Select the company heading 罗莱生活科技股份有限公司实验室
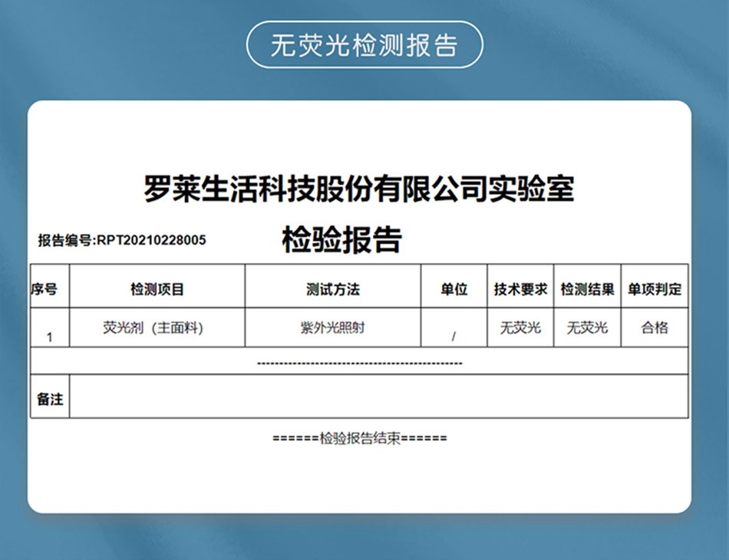This screenshot has width=729, height=560. coord(359,189)
